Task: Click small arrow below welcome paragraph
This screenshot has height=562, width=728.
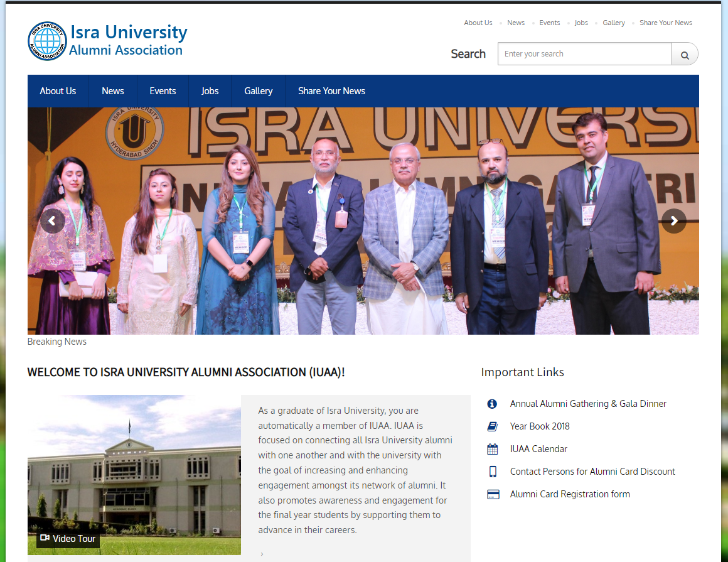Action: pyautogui.click(x=262, y=554)
